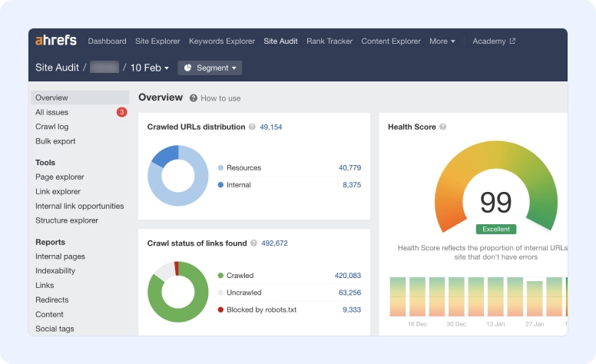This screenshot has width=596, height=364.
Task: Click help icon beside Crawled URLs distribution
Action: 252,127
